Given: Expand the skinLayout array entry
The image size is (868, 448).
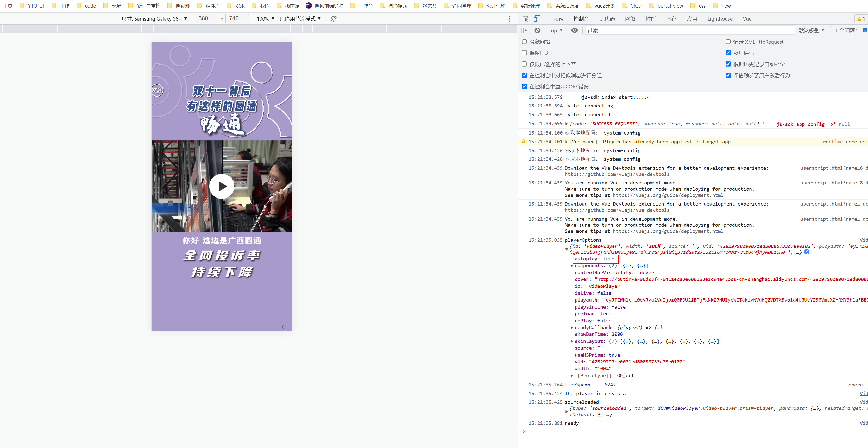Looking at the screenshot, I should (572, 341).
